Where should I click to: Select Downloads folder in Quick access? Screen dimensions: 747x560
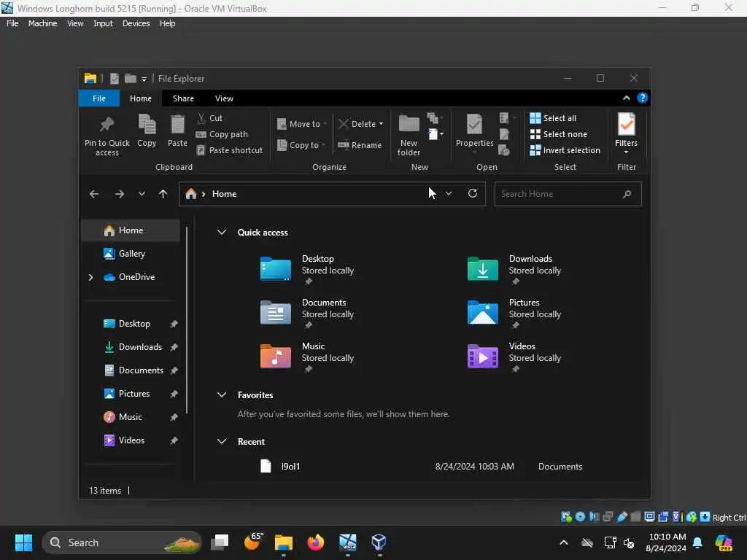[x=516, y=270]
